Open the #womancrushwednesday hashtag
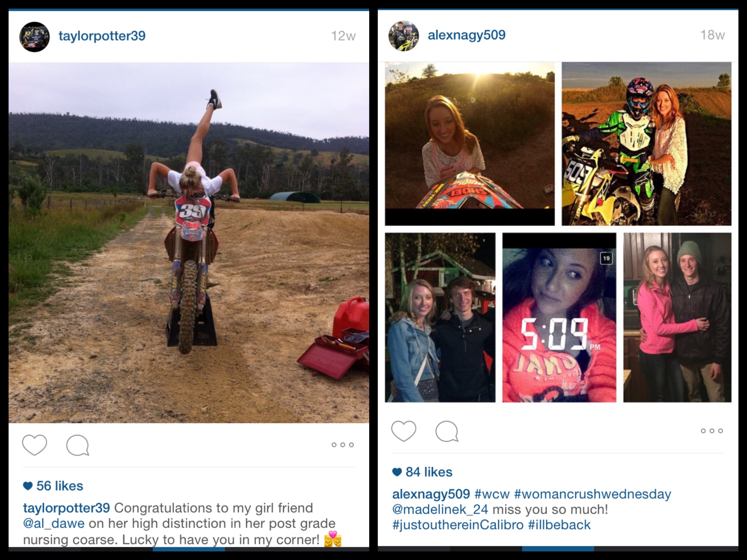This screenshot has height=560, width=747. click(592, 494)
